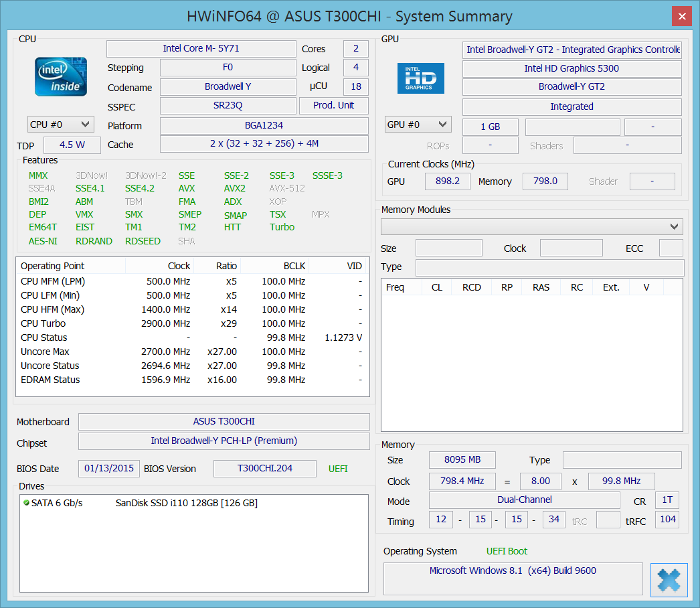Click the BIOS Version value T300CHI.204
The width and height of the screenshot is (700, 608).
[265, 469]
